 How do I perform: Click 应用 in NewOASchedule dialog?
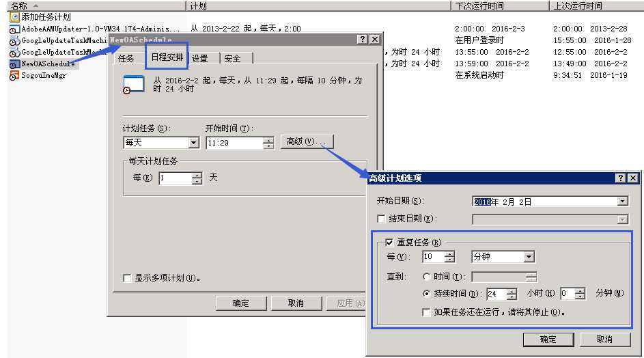pyautogui.click(x=346, y=303)
